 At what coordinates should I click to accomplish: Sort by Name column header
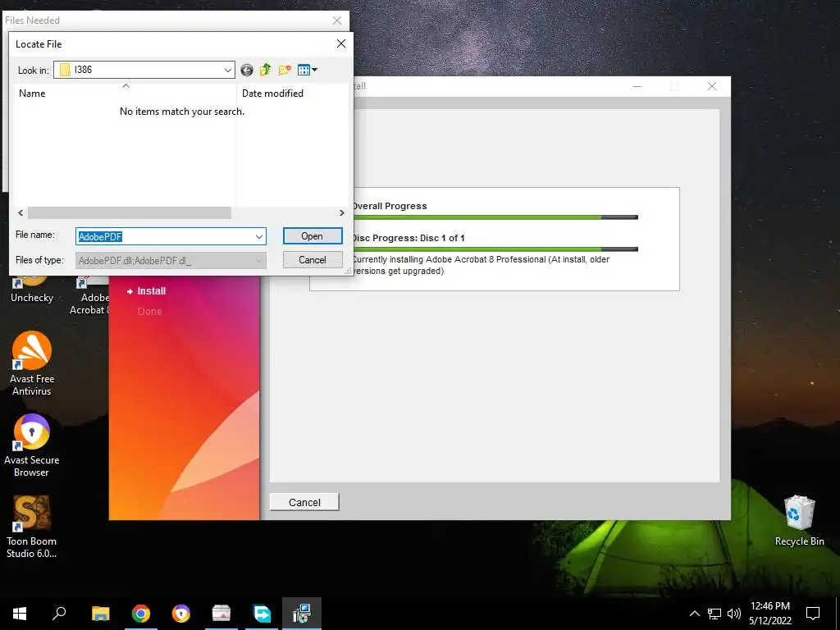pyautogui.click(x=32, y=94)
